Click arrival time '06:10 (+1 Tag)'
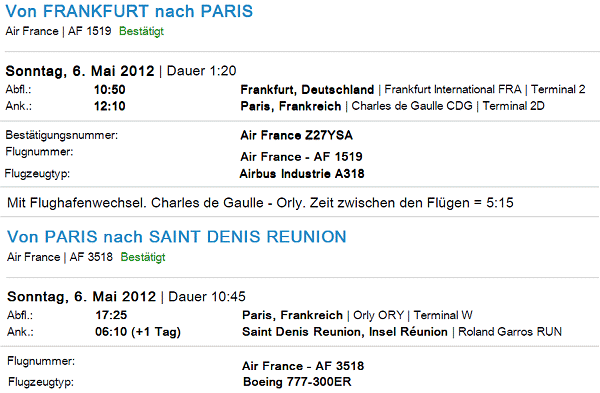 [x=138, y=332]
